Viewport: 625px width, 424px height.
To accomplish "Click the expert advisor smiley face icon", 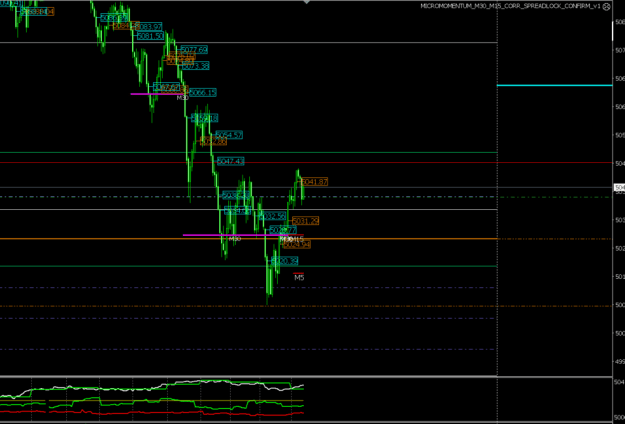I will [606, 6].
